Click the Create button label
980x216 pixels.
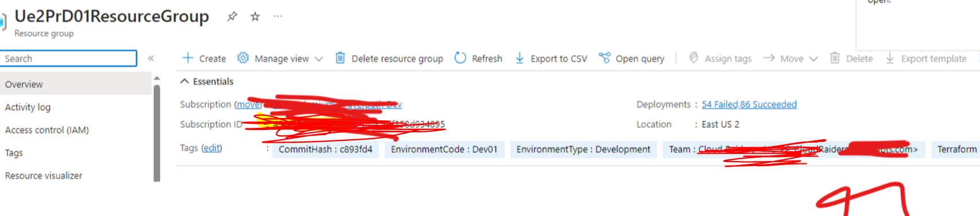(x=212, y=58)
